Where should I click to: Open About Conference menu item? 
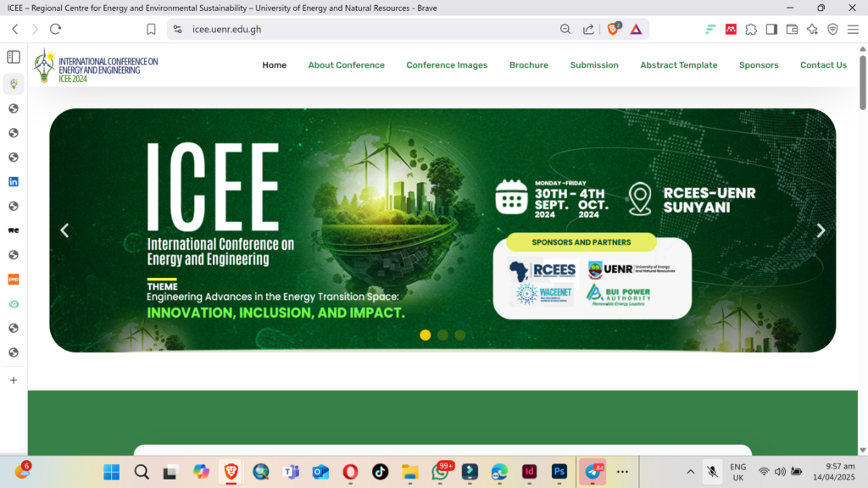point(346,65)
